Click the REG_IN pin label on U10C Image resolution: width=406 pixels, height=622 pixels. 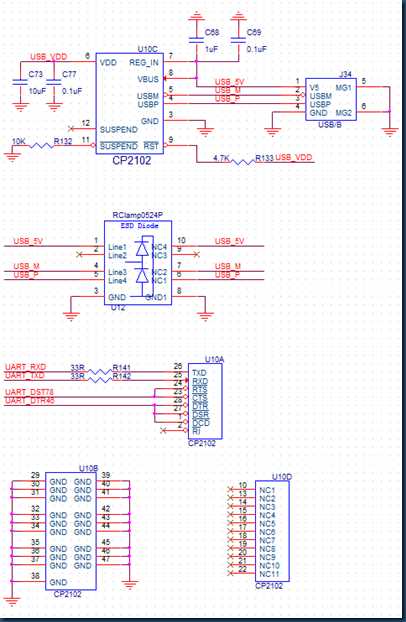click(144, 62)
